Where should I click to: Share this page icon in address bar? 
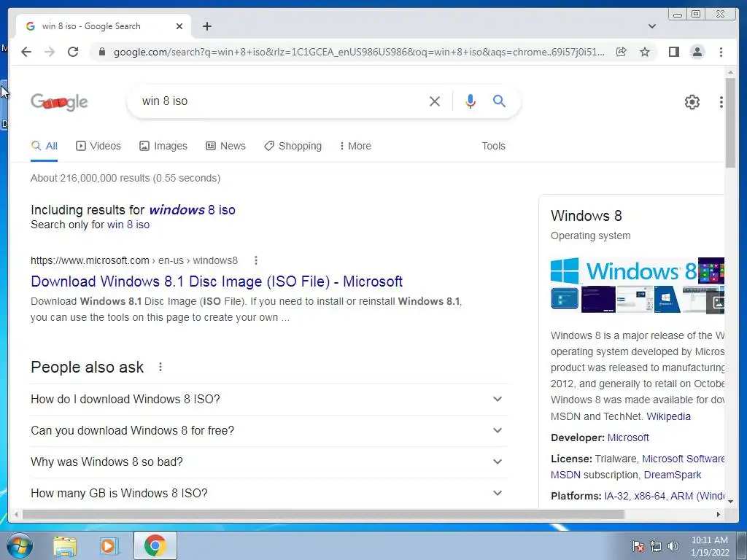[x=622, y=52]
